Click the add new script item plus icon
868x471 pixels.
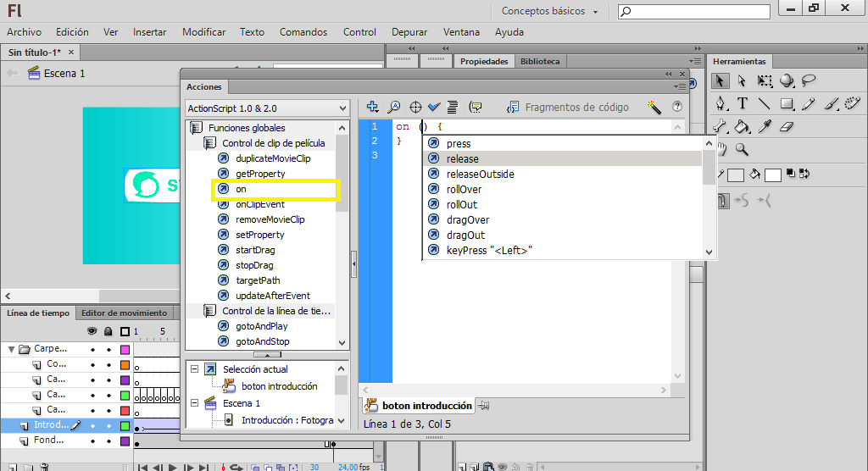(373, 107)
